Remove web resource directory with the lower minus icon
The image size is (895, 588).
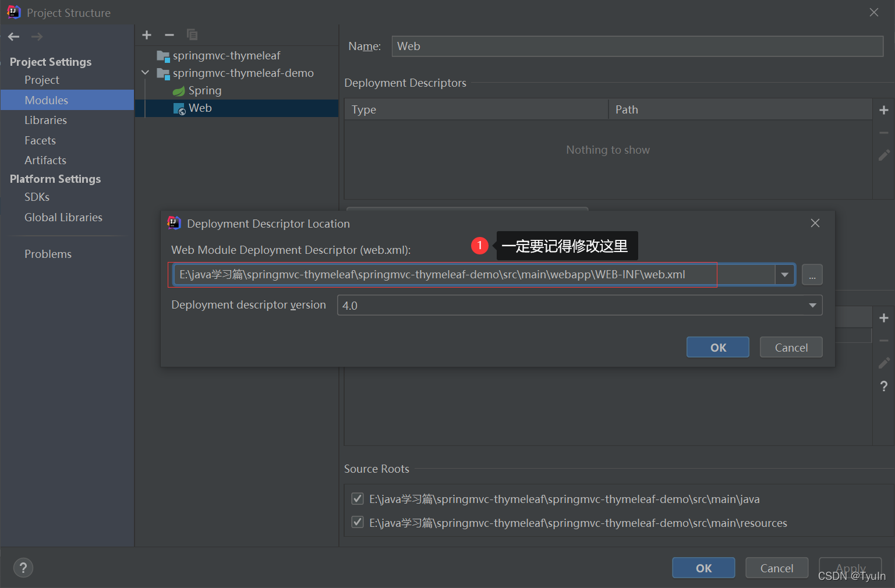tap(883, 341)
